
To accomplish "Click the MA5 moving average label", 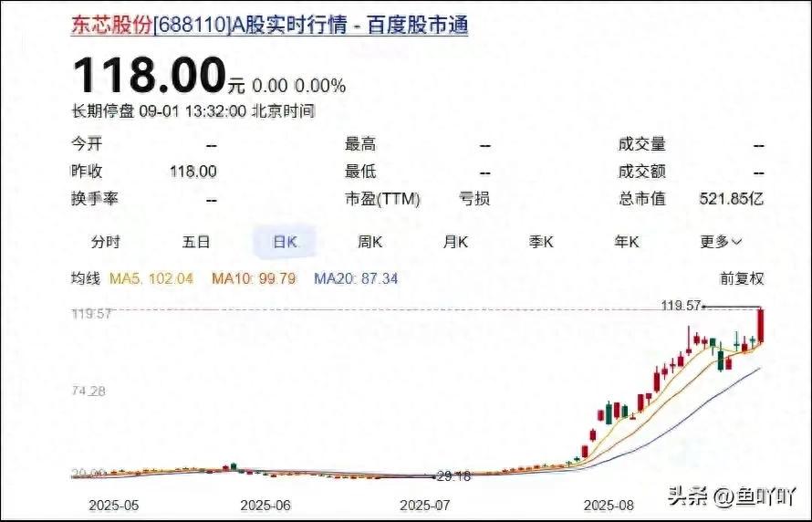I will point(151,279).
